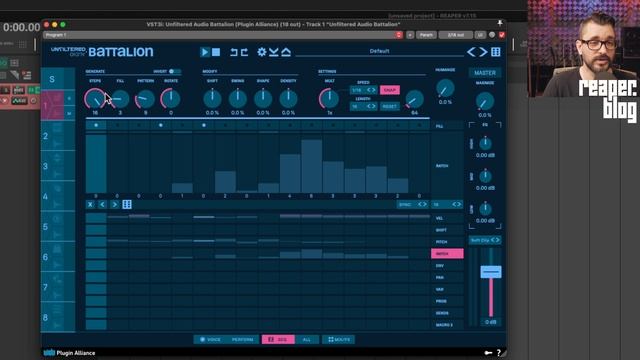Viewport: 640px width, 360px height.
Task: Click the load preset down-arrow icon
Action: [x=273, y=52]
